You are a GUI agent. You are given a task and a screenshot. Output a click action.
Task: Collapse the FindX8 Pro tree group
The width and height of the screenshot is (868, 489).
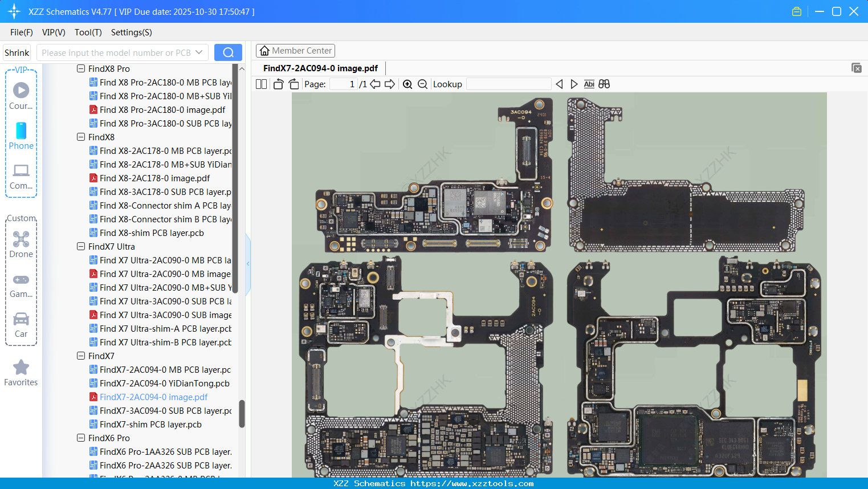pos(81,68)
